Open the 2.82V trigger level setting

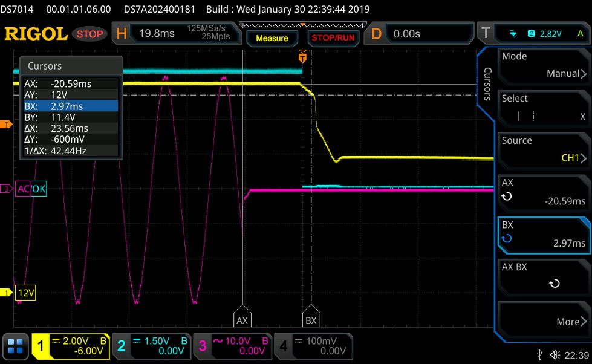click(x=550, y=34)
